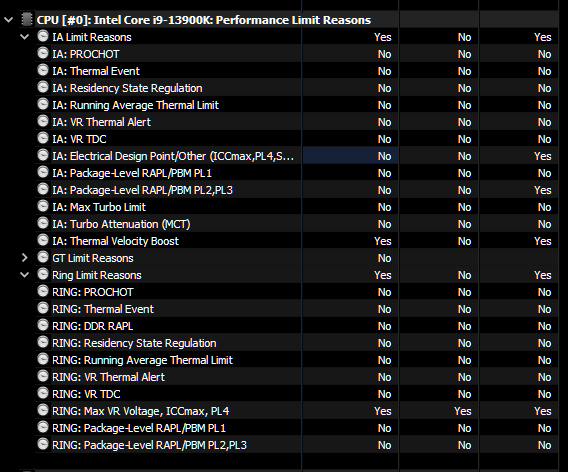Click the icon beside IA: VR Thermal Alert
Viewport: 568px width, 472px height.
43,121
